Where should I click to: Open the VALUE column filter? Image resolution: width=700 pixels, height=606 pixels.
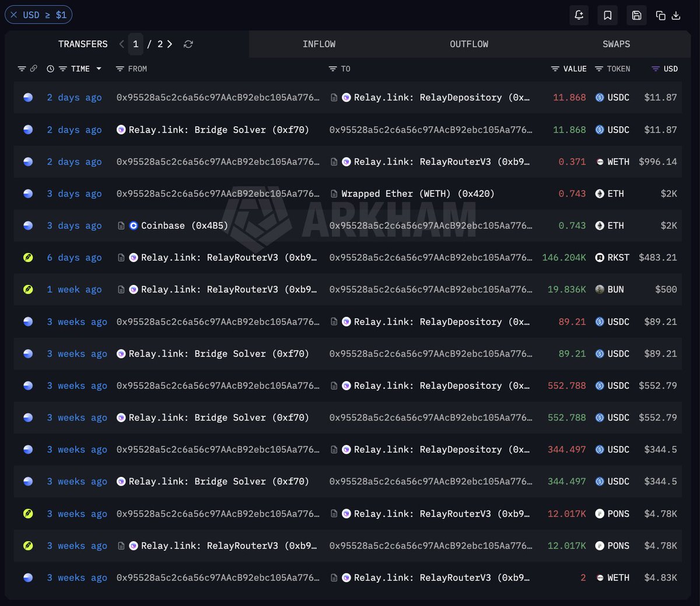point(555,69)
